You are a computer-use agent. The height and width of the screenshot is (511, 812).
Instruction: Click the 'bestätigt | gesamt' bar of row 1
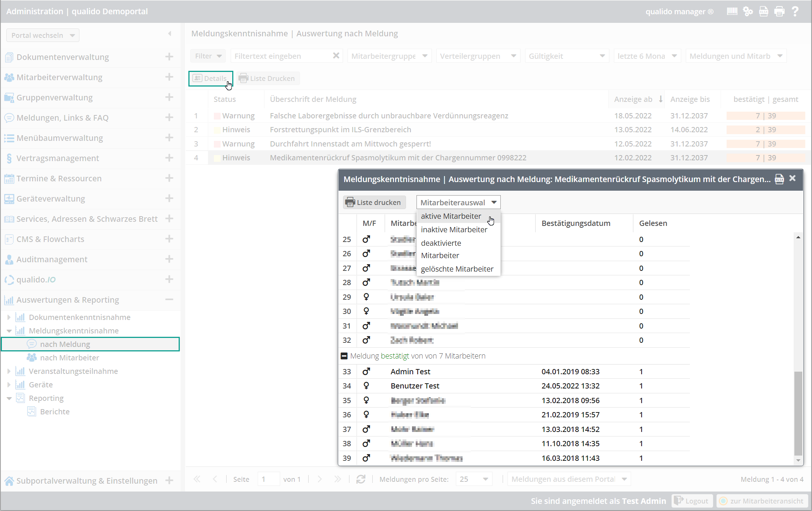tap(766, 116)
